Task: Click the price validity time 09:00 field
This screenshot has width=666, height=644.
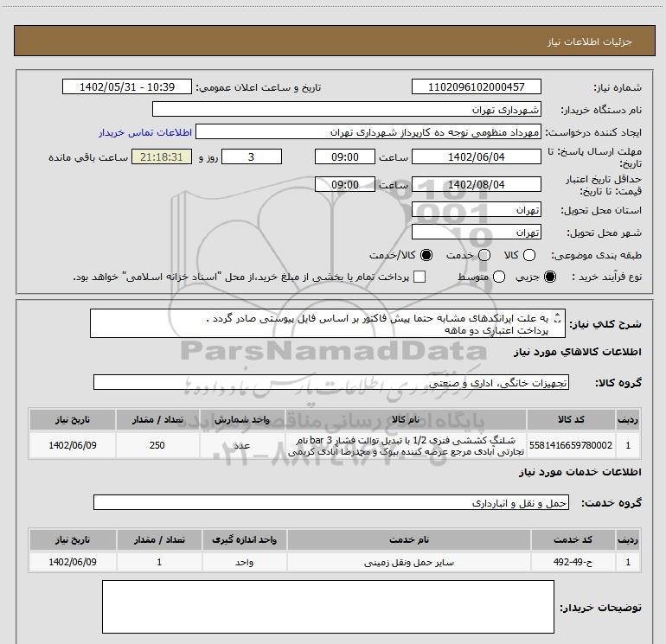Action: (x=345, y=184)
